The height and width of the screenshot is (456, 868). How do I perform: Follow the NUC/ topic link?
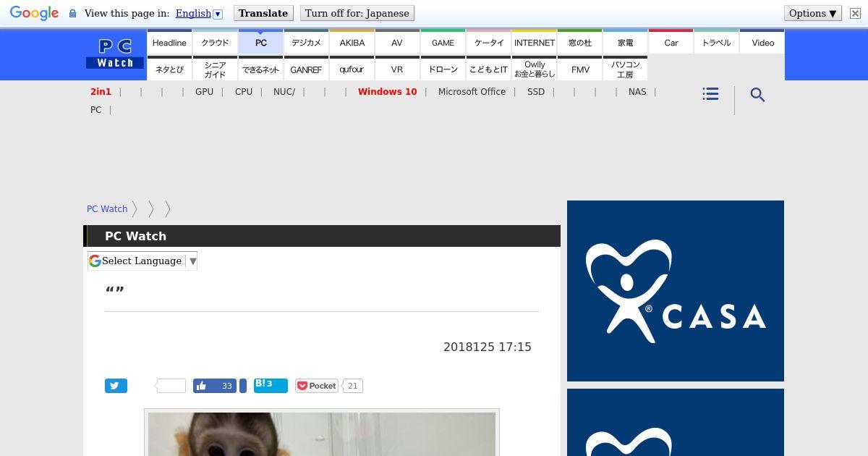pos(284,92)
